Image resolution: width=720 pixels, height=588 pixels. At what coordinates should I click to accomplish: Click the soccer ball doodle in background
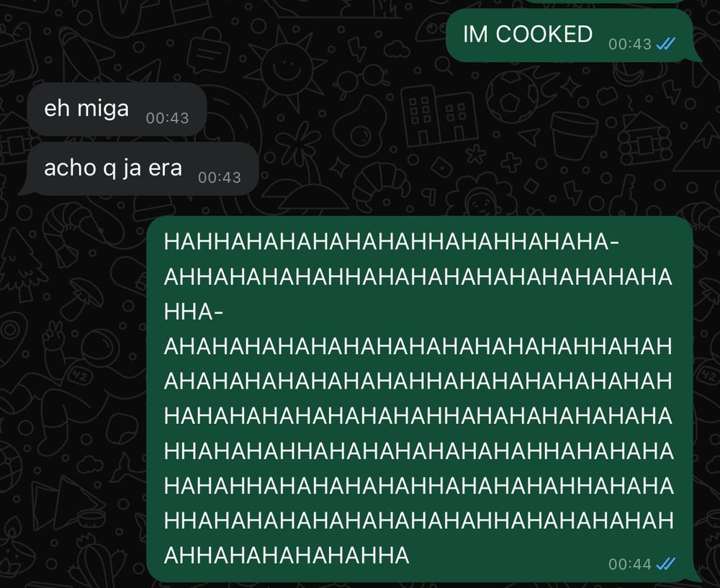pyautogui.click(x=512, y=98)
